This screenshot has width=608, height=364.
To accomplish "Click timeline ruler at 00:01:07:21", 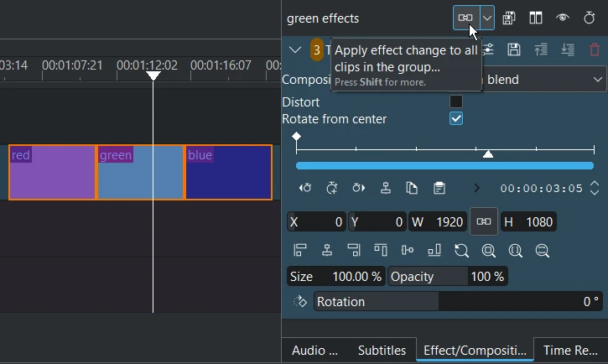I will (x=72, y=65).
